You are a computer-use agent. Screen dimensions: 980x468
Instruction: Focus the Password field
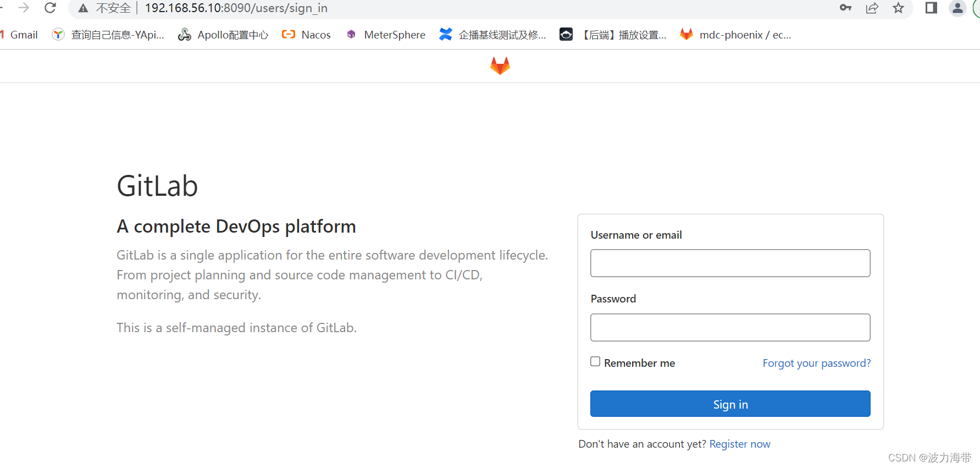tap(730, 327)
